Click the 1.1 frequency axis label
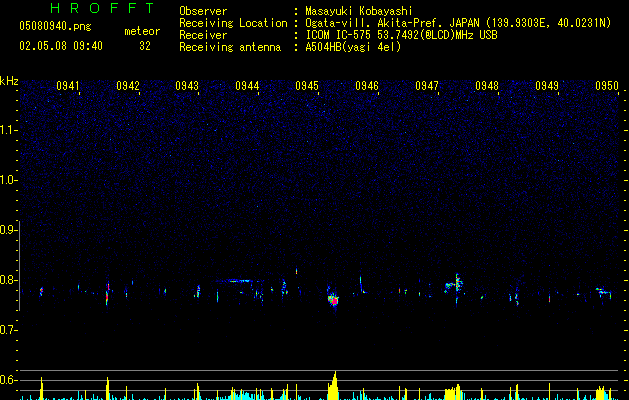This screenshot has height=400, width=629. pyautogui.click(x=8, y=130)
